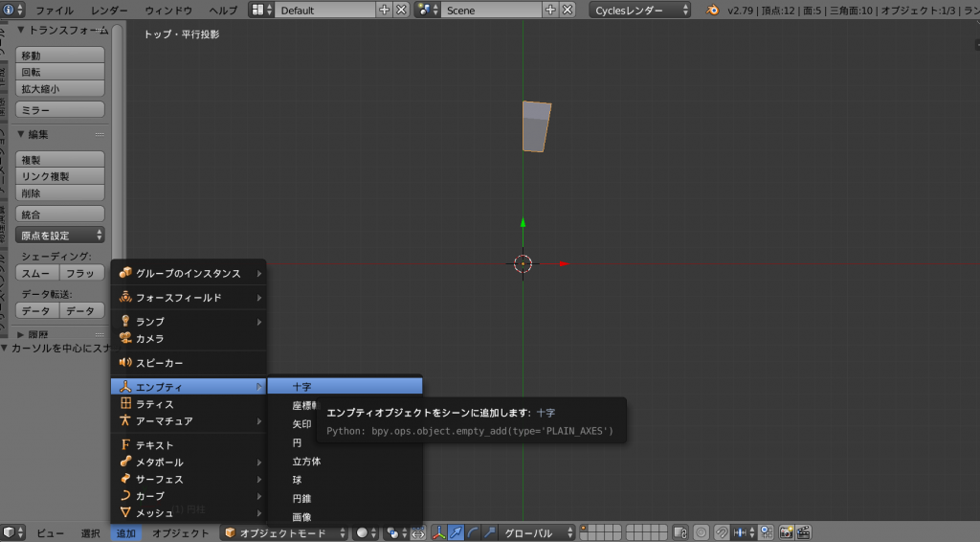Click the OpenGL render camera icon

click(786, 532)
